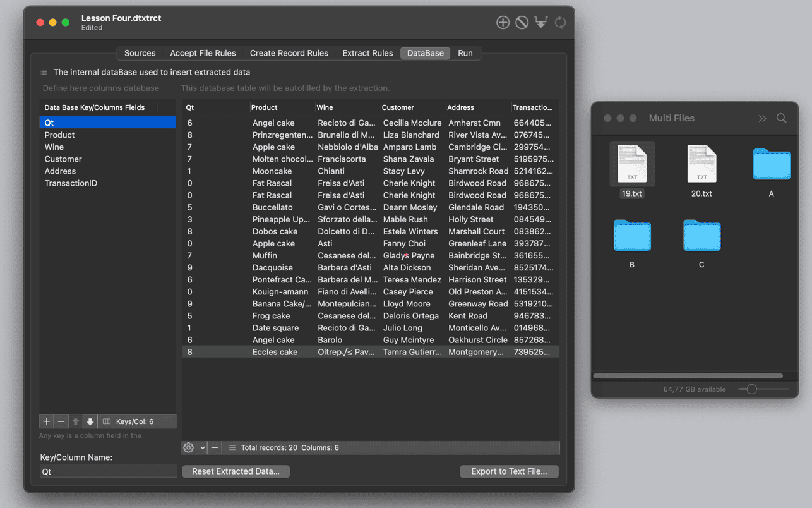Click the Export to Text File button
Image resolution: width=812 pixels, height=508 pixels.
point(509,471)
